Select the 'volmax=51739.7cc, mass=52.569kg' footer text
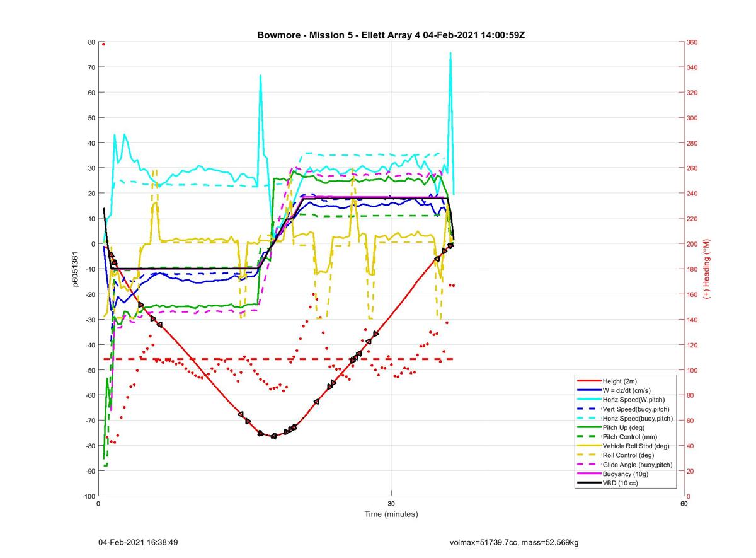The image size is (756, 558). [x=514, y=542]
